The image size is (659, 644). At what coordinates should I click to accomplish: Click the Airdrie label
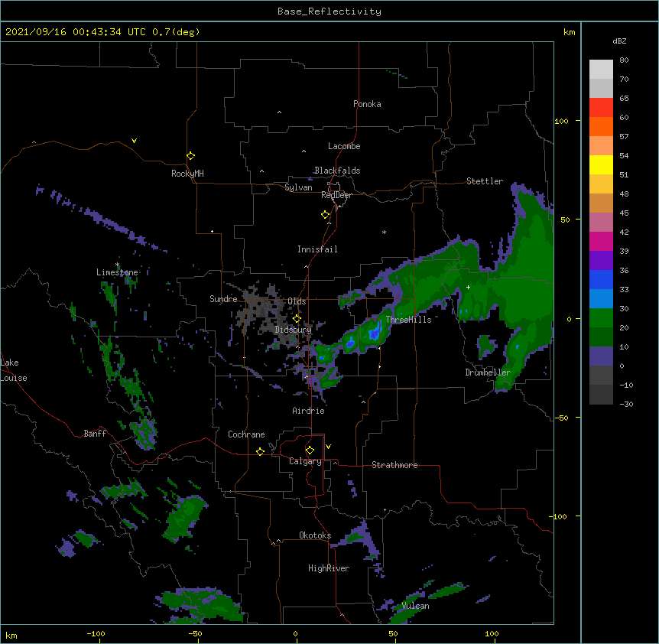point(308,411)
